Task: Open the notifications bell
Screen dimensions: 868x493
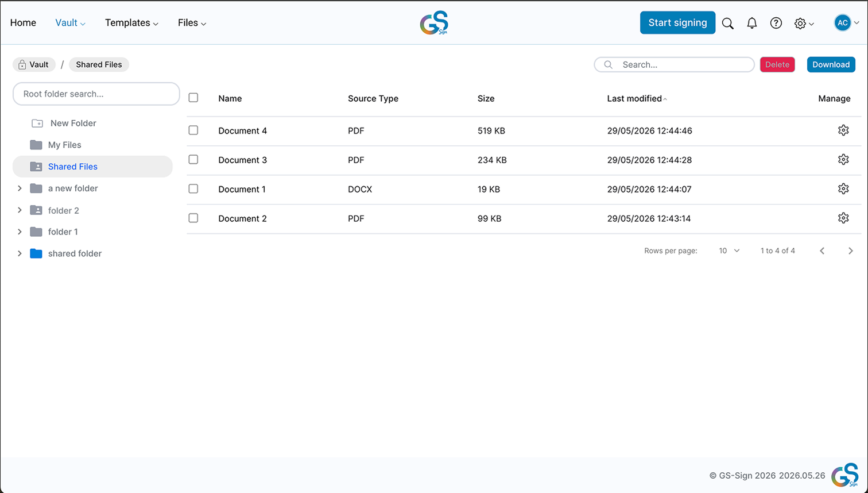Action: [752, 23]
